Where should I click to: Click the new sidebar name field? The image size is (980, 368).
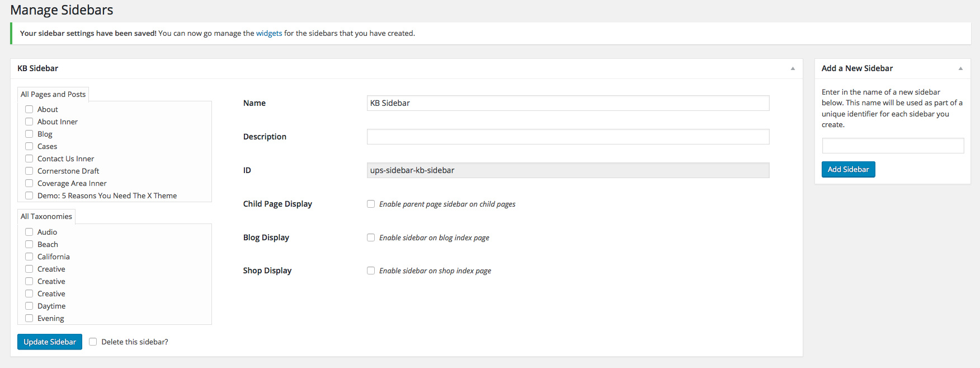coord(893,146)
